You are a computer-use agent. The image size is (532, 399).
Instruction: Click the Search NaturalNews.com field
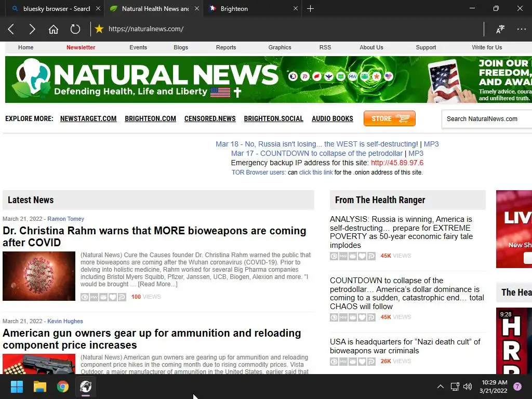487,119
